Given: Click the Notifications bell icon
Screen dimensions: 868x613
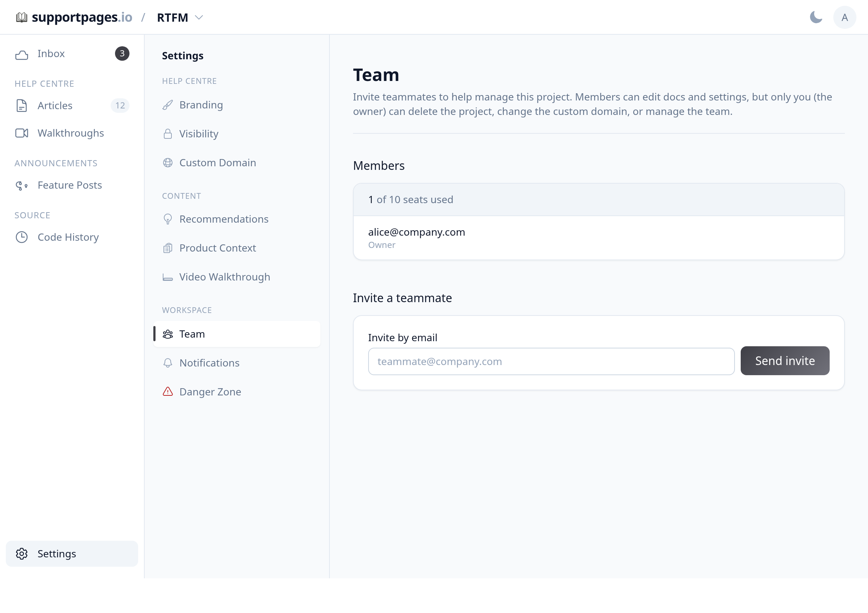Looking at the screenshot, I should (168, 363).
